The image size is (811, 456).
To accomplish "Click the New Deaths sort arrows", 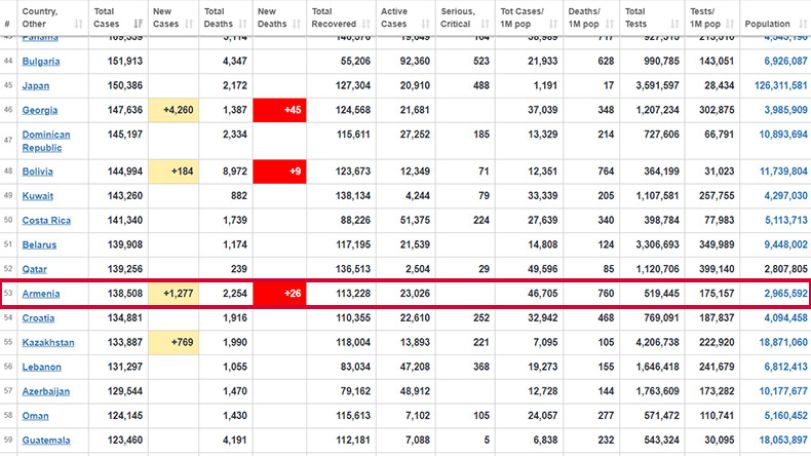I will pyautogui.click(x=296, y=24).
